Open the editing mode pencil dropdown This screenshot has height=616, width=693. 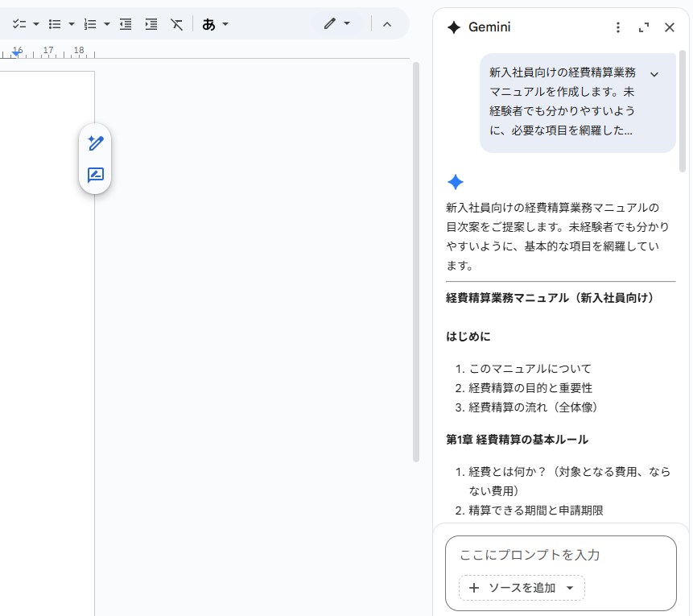336,24
